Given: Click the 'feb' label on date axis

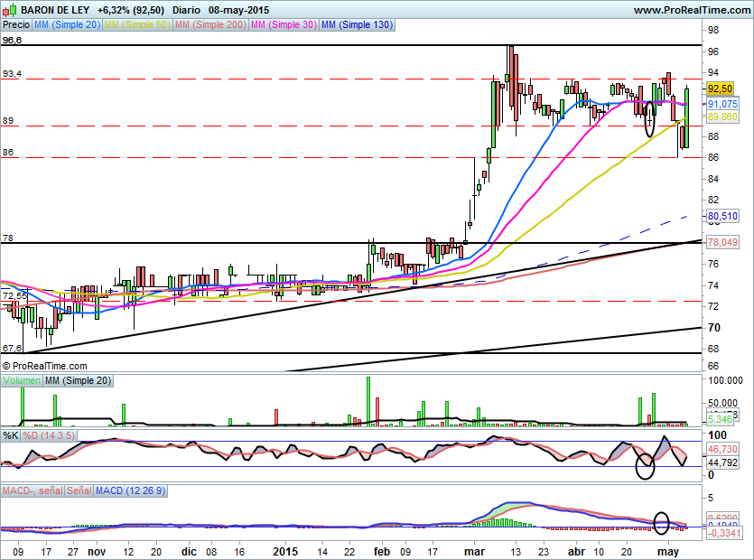Looking at the screenshot, I should (382, 551).
